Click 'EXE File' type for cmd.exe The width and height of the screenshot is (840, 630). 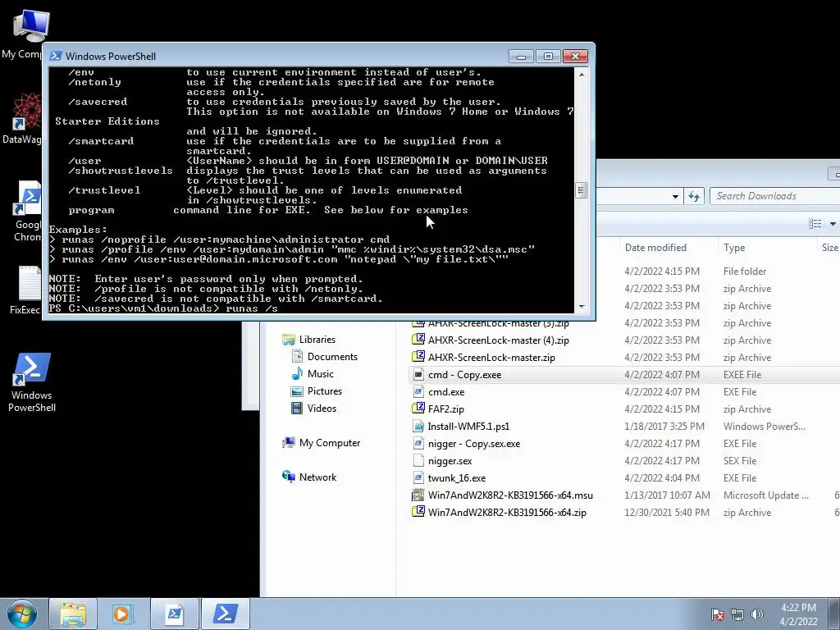(740, 391)
